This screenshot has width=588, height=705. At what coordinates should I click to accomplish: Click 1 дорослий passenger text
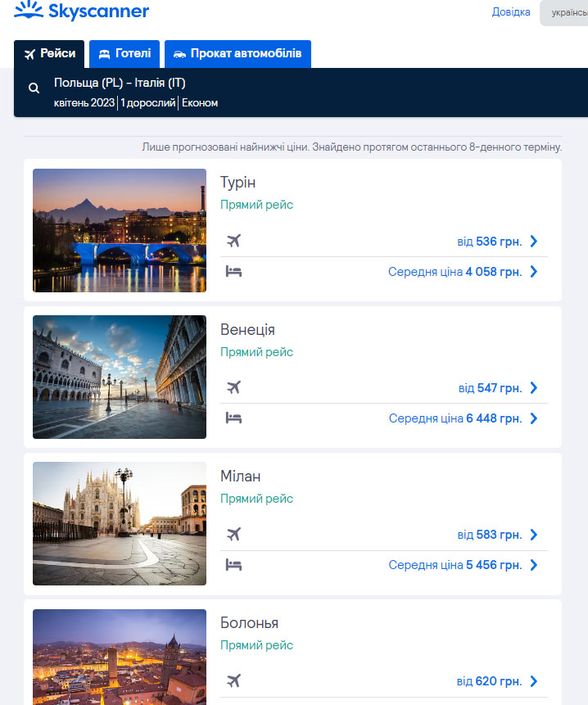point(148,103)
